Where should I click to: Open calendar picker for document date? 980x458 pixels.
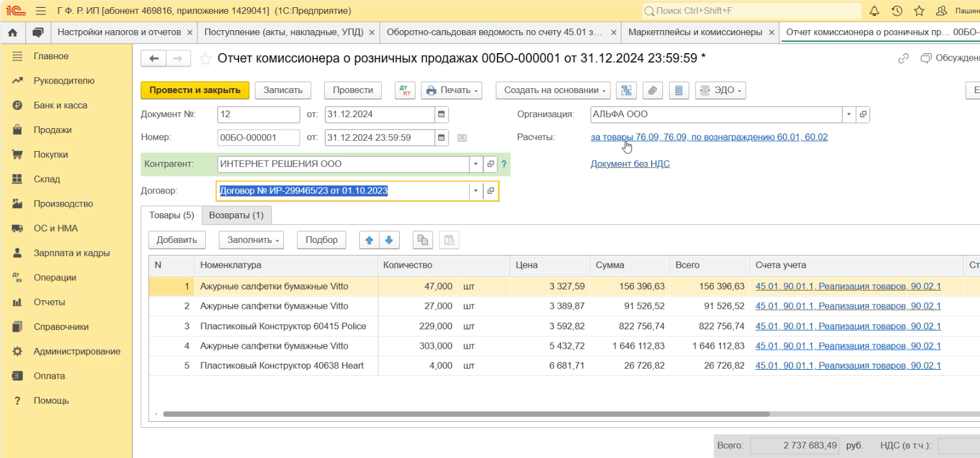[x=441, y=114]
